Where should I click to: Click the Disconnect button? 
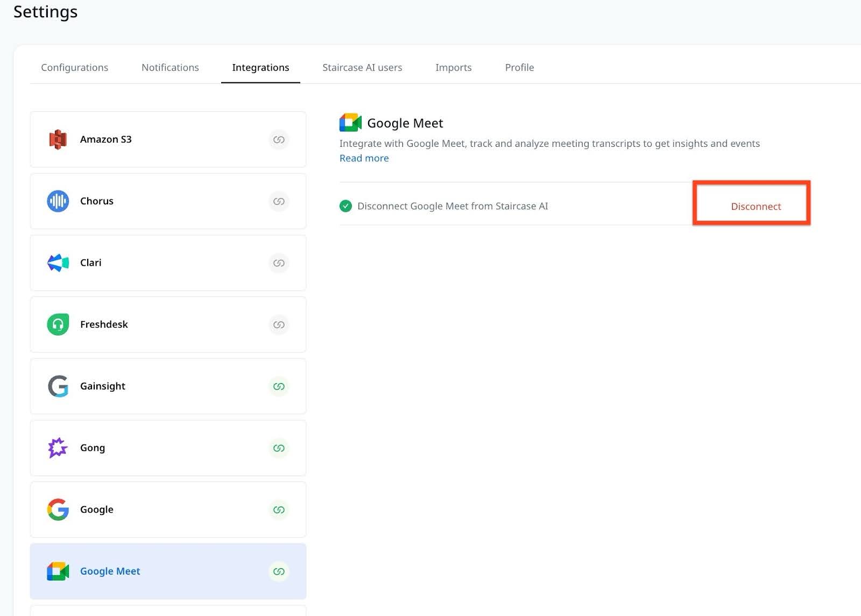tap(756, 207)
